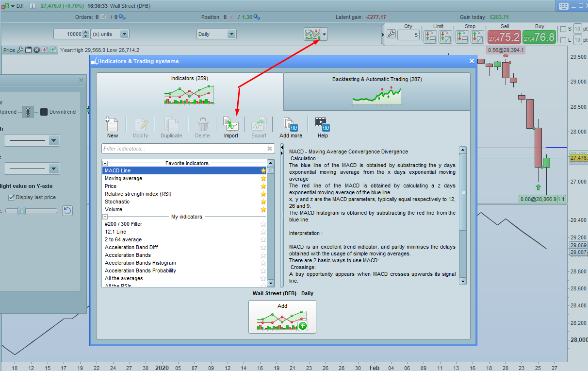The height and width of the screenshot is (371, 588).
Task: Toggle favorite star for Volume
Action: (x=263, y=209)
